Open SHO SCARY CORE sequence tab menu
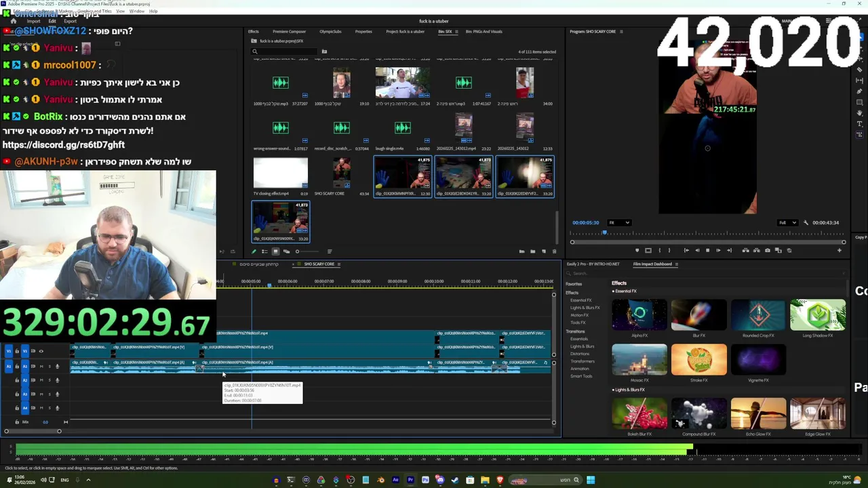868x488 pixels. pyautogui.click(x=338, y=264)
